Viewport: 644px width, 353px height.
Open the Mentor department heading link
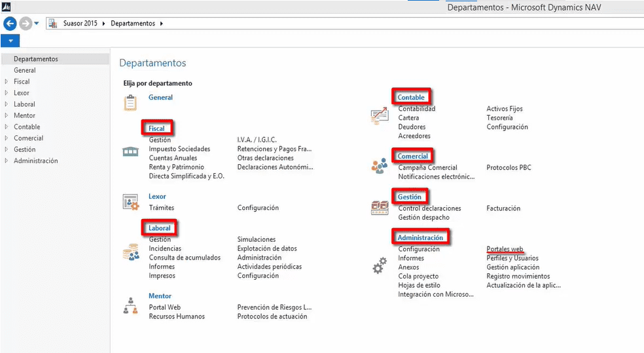(x=160, y=296)
